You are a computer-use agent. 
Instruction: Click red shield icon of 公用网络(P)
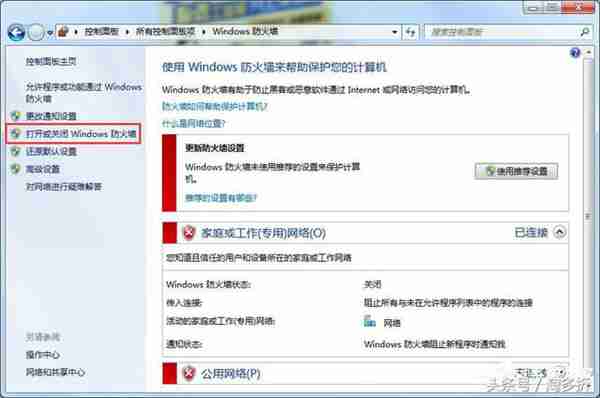(189, 374)
